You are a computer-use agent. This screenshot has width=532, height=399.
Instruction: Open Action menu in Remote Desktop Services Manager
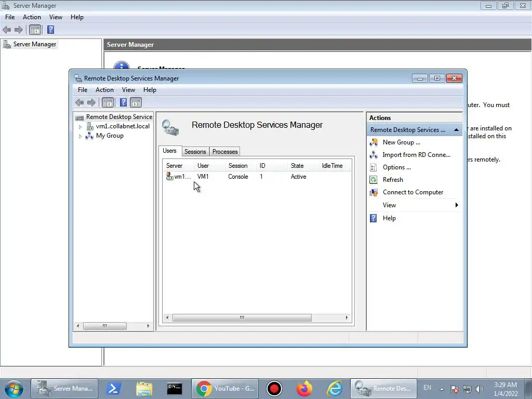(x=104, y=90)
